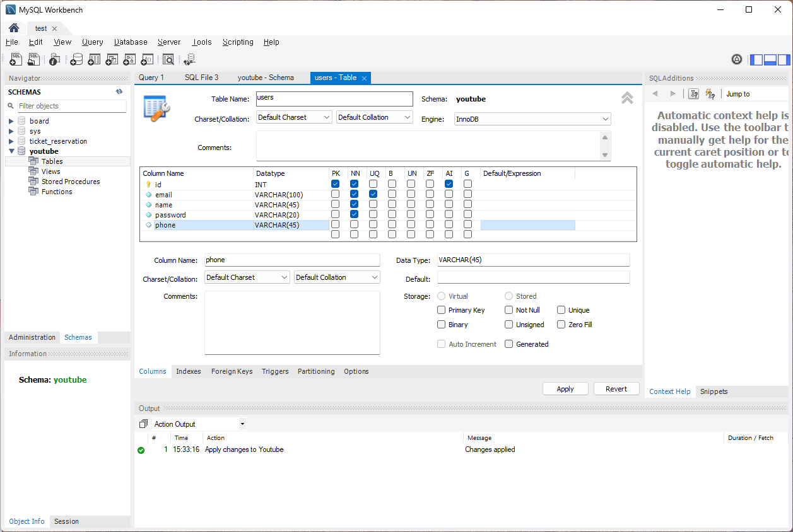793x532 pixels.
Task: Reconnect to DBMS toolbar icon
Action: point(189,60)
